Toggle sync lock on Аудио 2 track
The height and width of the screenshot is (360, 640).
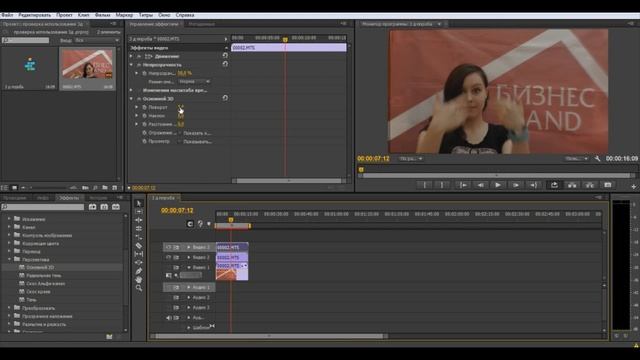176,298
